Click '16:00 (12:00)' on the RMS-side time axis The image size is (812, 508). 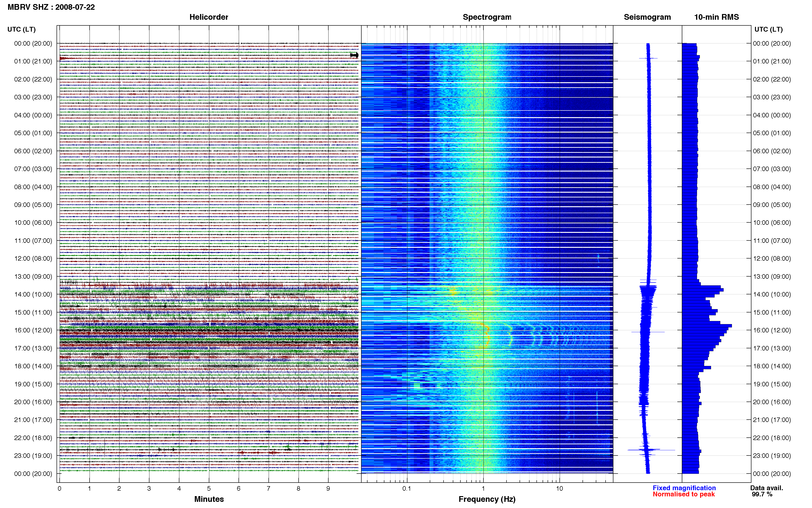tap(772, 330)
